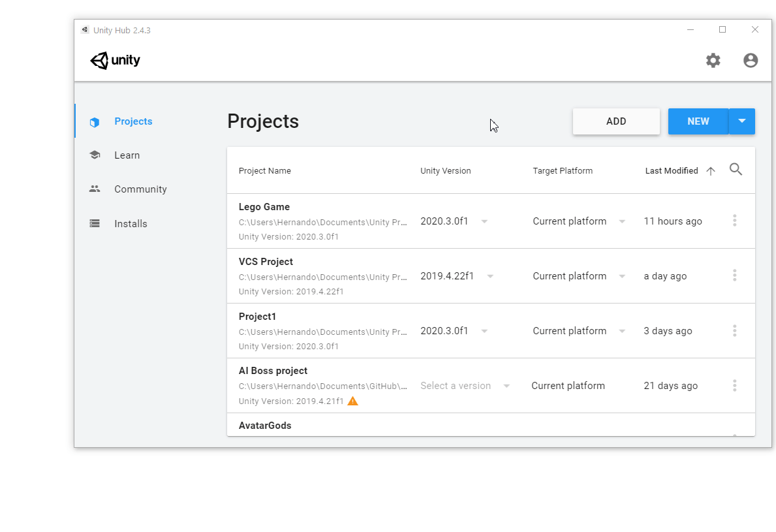Click the Installs list icon
This screenshot has width=776, height=532.
pos(95,223)
